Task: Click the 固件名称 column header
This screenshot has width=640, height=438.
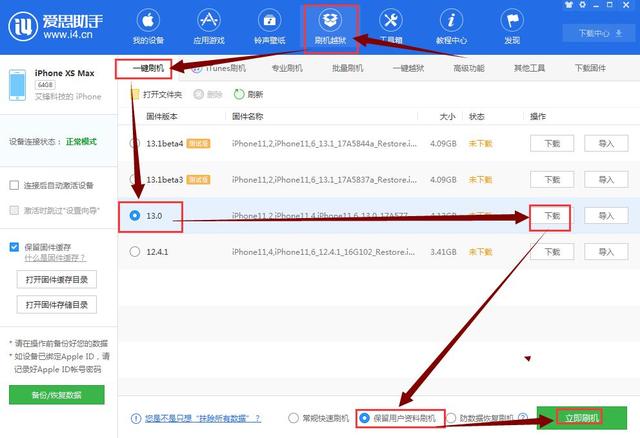Action: 247,116
